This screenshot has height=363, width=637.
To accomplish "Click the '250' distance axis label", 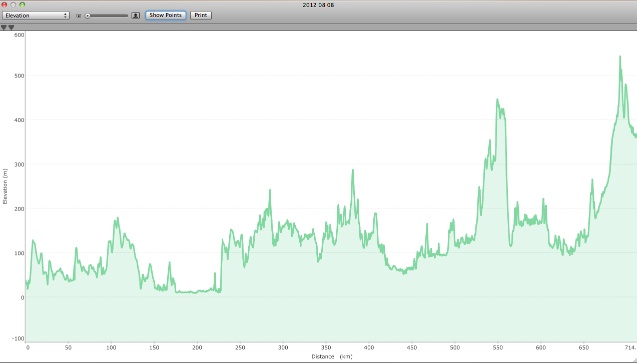I will tap(240, 348).
